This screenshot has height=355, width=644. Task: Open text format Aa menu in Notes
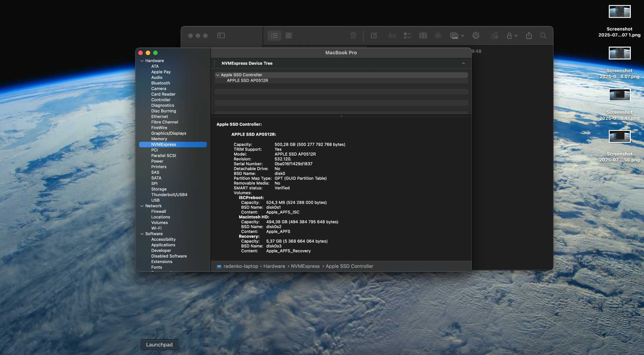click(392, 36)
